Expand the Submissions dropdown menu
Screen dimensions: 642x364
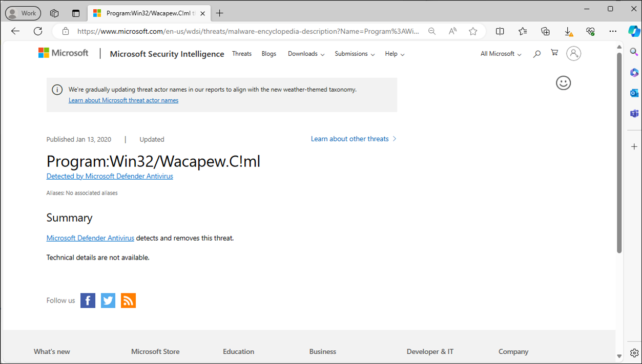point(355,54)
